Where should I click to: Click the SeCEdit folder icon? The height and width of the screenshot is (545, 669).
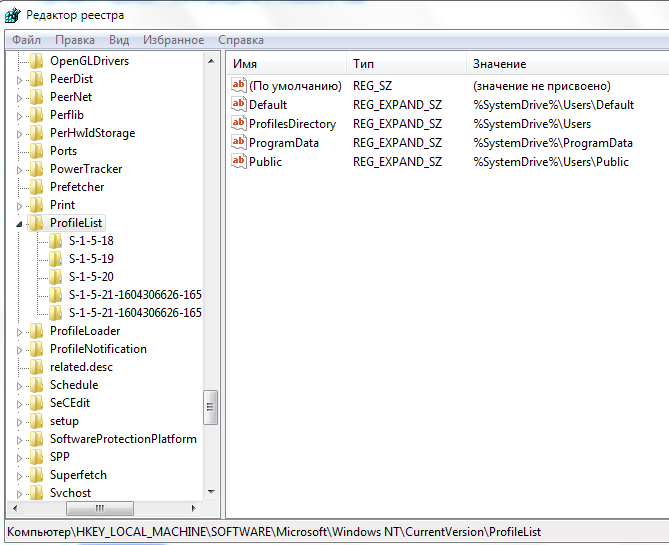(37, 403)
